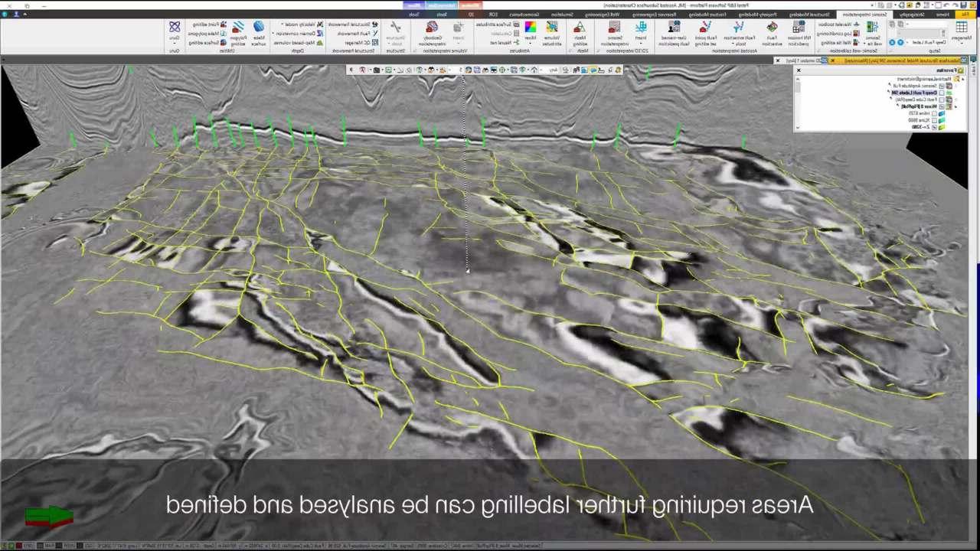Viewport: 980px width, 551px height.
Task: Toggle Mixer 0 checkbox in tree
Action: [x=942, y=106]
